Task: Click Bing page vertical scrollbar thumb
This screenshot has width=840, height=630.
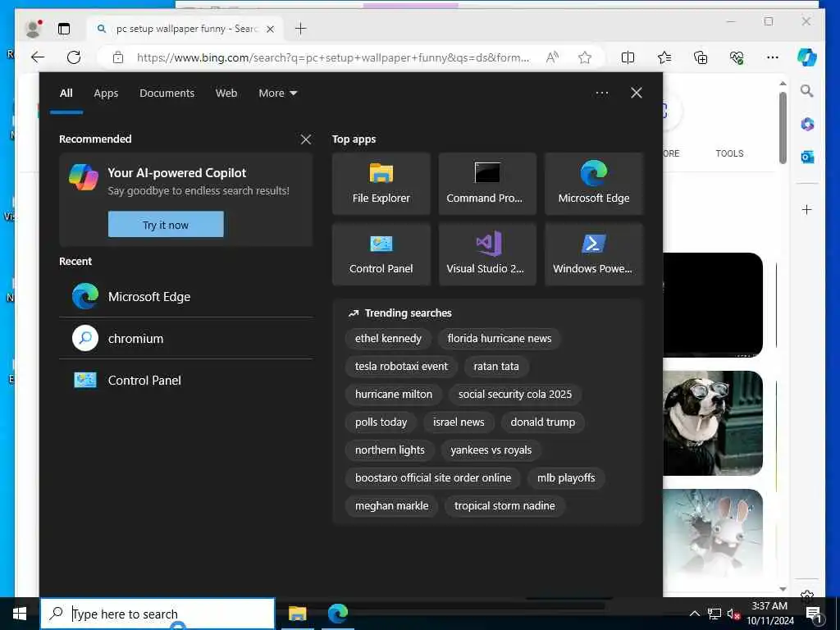Action: (x=783, y=127)
